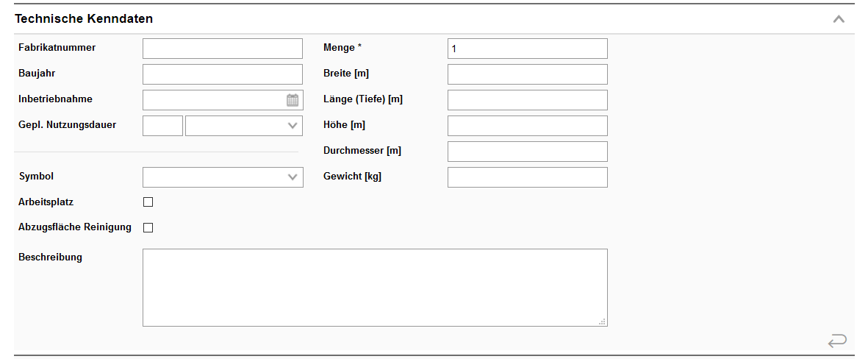Click the Technische Kenndaten section header
This screenshot has width=868, height=359.
[x=85, y=19]
